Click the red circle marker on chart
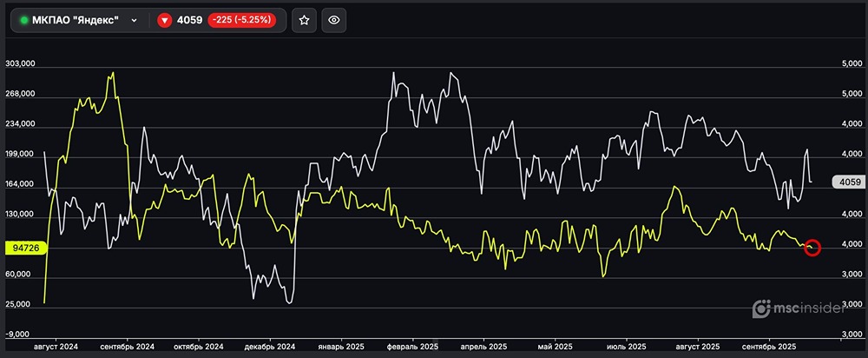The height and width of the screenshot is (358, 868). point(812,248)
